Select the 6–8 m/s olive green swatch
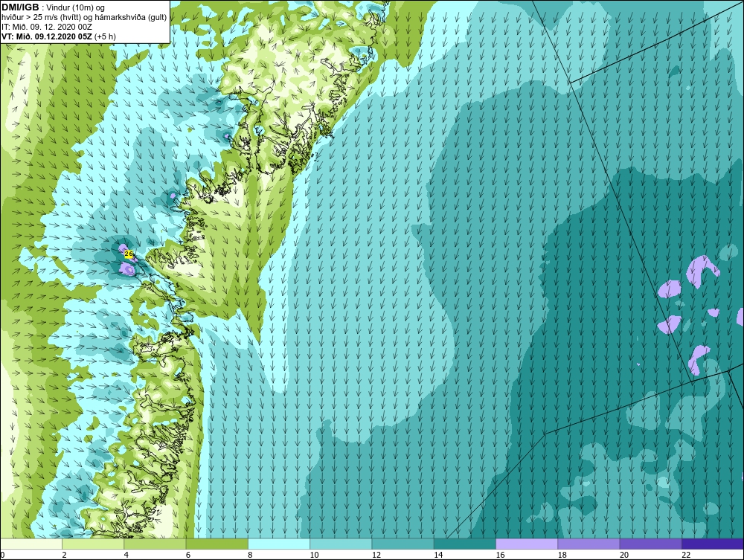The image size is (744, 560). [x=217, y=544]
